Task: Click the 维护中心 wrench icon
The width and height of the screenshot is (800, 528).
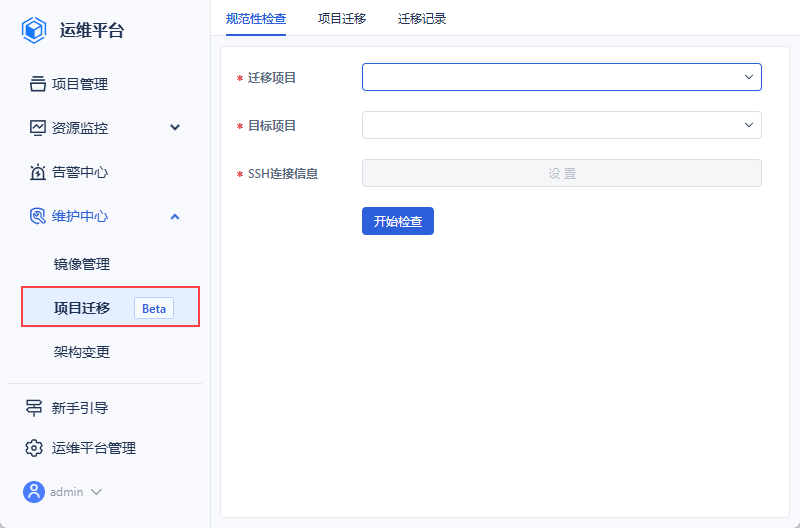Action: coord(37,216)
